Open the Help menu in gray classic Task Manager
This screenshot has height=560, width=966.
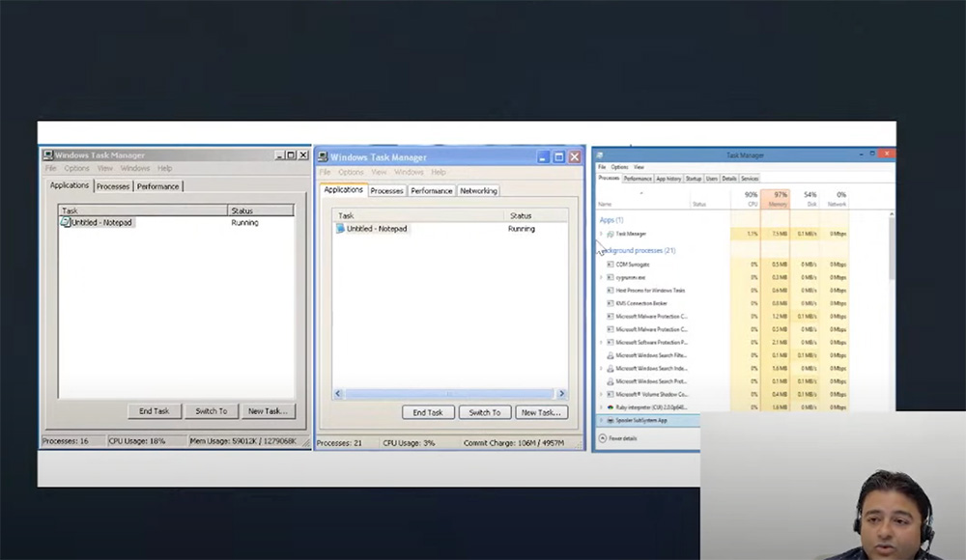pyautogui.click(x=164, y=168)
